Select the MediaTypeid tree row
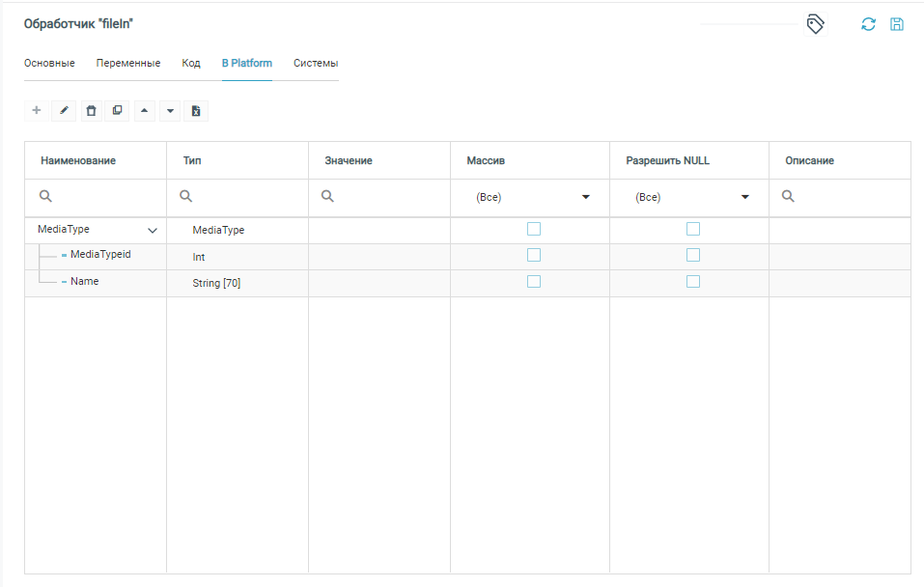The width and height of the screenshot is (924, 587). [x=100, y=255]
